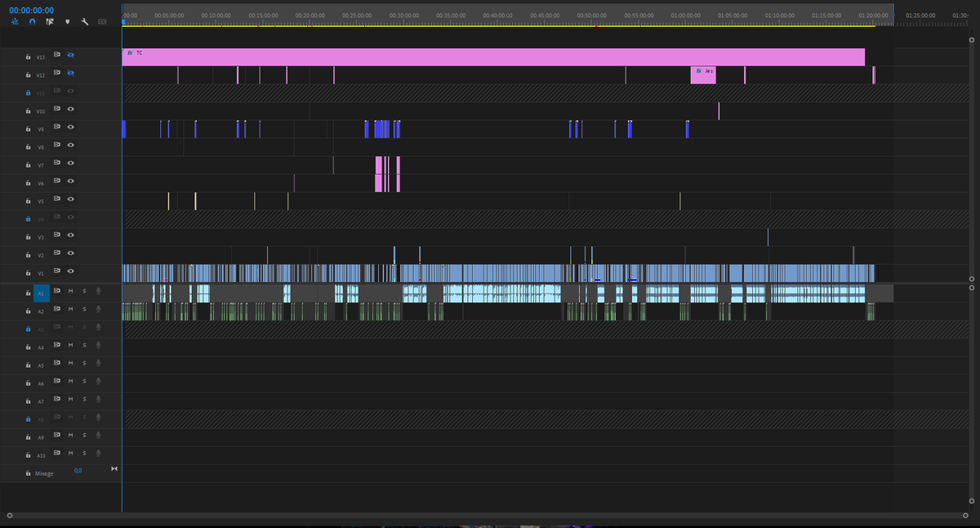This screenshot has height=528, width=980.
Task: Select the long pink TC clip on V13
Action: pyautogui.click(x=493, y=57)
